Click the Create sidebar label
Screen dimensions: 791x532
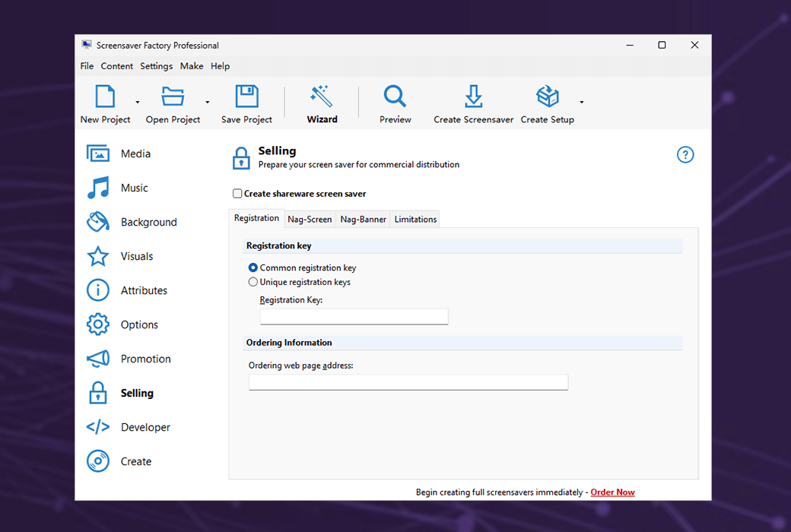click(135, 461)
